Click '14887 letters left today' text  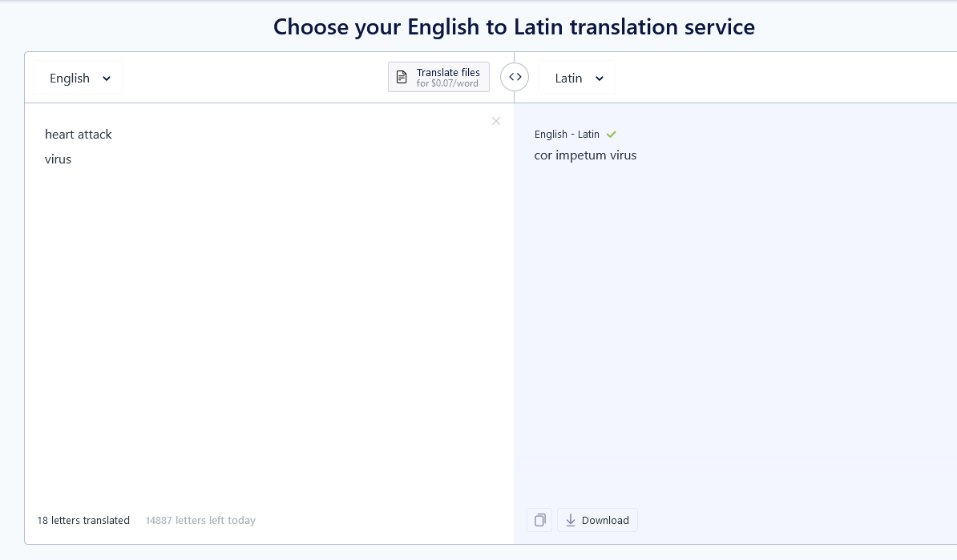coord(201,521)
